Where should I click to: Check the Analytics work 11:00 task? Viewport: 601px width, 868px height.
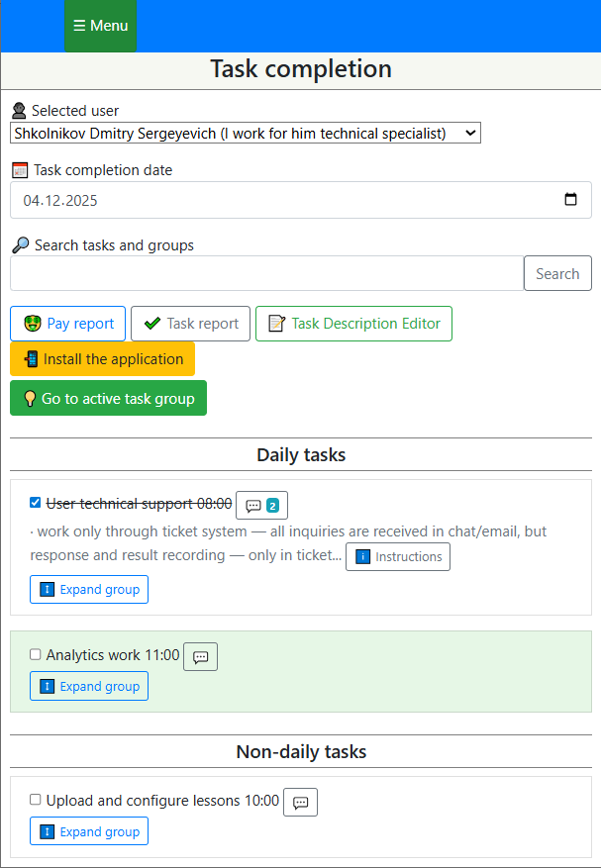point(36,654)
